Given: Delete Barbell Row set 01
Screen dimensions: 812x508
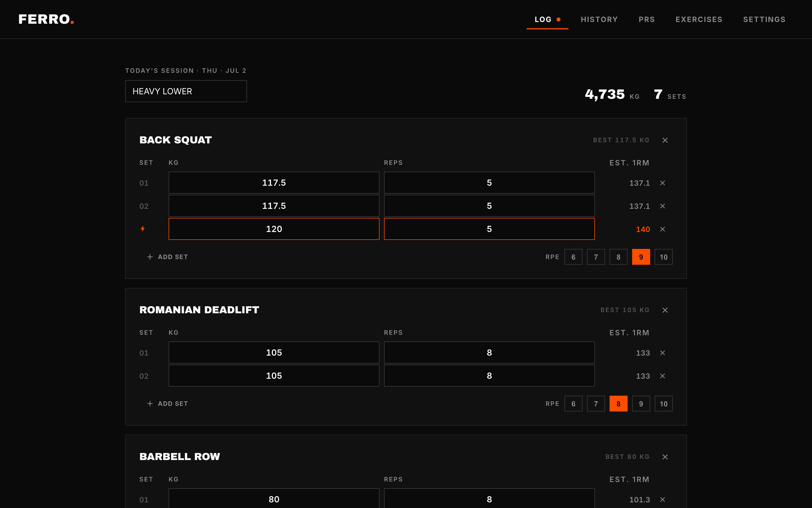Looking at the screenshot, I should point(662,500).
